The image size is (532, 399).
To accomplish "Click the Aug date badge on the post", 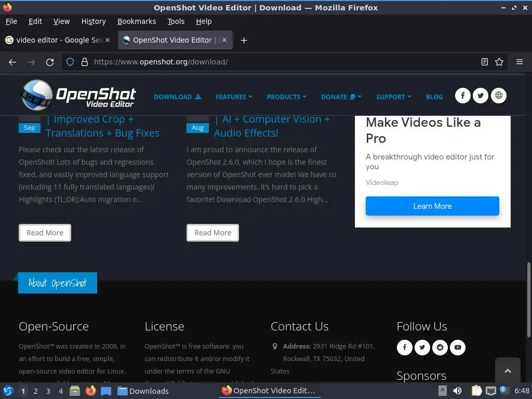I will coord(197,128).
